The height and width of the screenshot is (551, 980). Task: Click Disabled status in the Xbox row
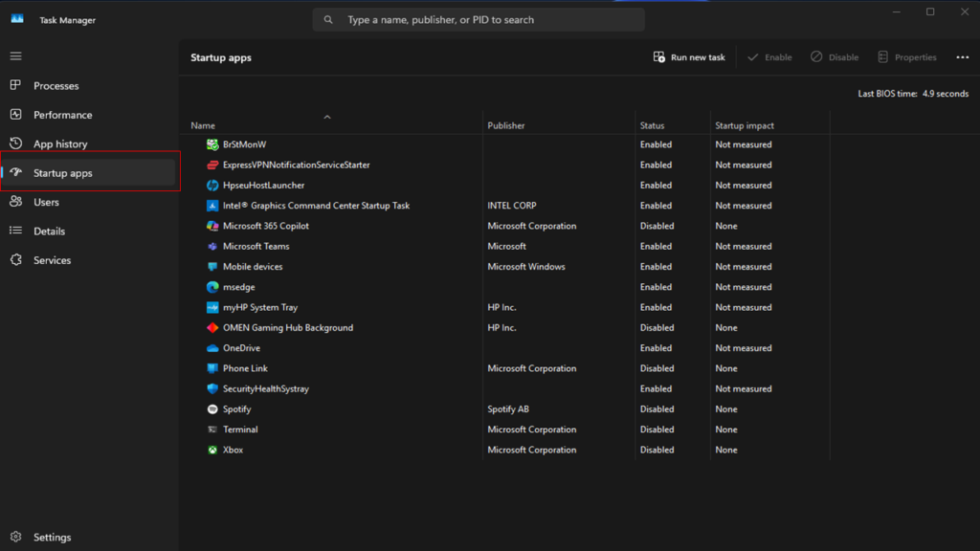[657, 450]
